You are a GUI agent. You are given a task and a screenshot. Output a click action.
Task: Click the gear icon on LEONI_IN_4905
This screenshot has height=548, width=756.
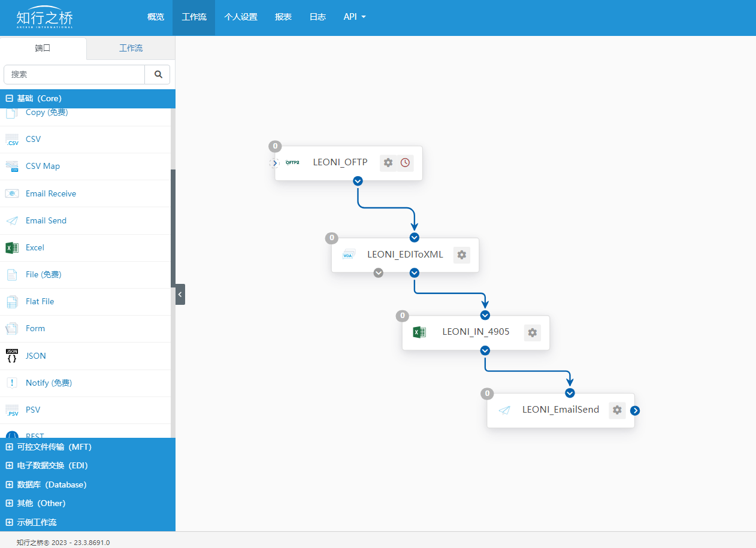click(532, 332)
